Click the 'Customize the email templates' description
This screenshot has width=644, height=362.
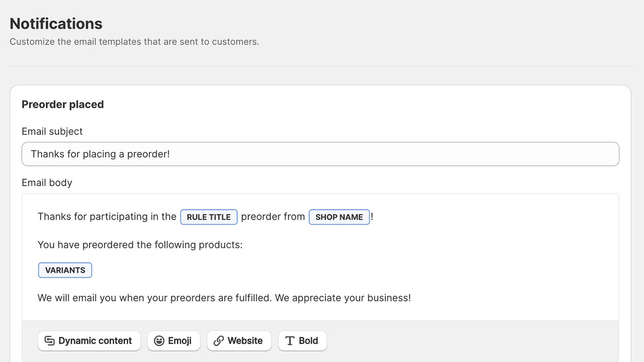[x=134, y=42]
